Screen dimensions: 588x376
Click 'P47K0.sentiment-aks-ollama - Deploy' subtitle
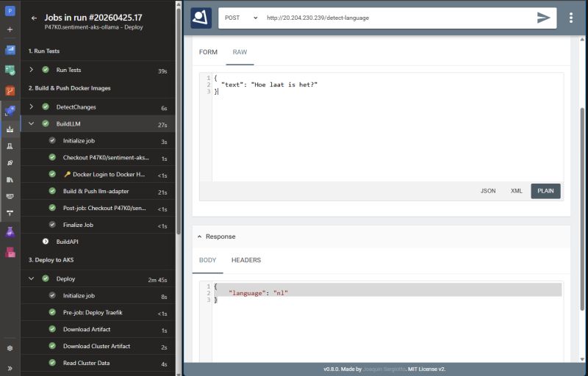point(94,27)
